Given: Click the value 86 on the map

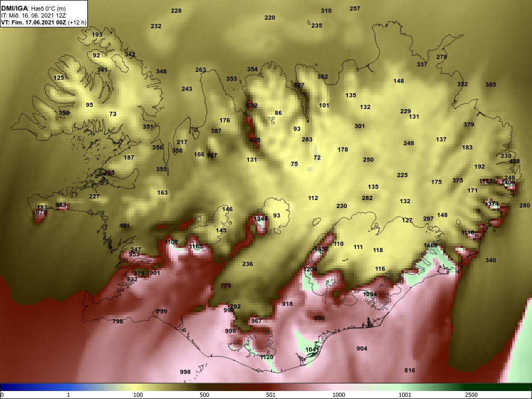Looking at the screenshot, I should pyautogui.click(x=278, y=113).
